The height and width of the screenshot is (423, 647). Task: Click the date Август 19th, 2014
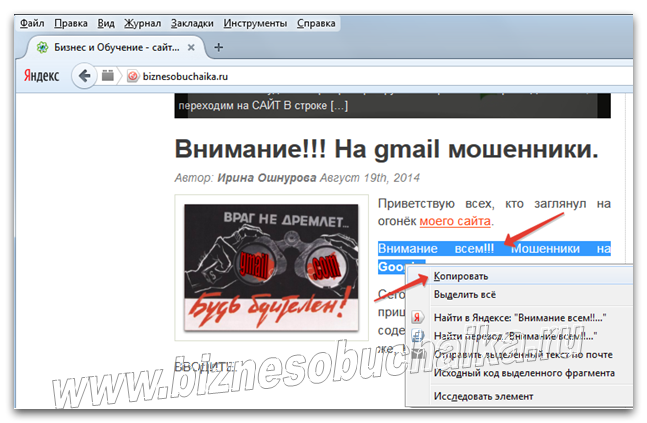(x=370, y=178)
